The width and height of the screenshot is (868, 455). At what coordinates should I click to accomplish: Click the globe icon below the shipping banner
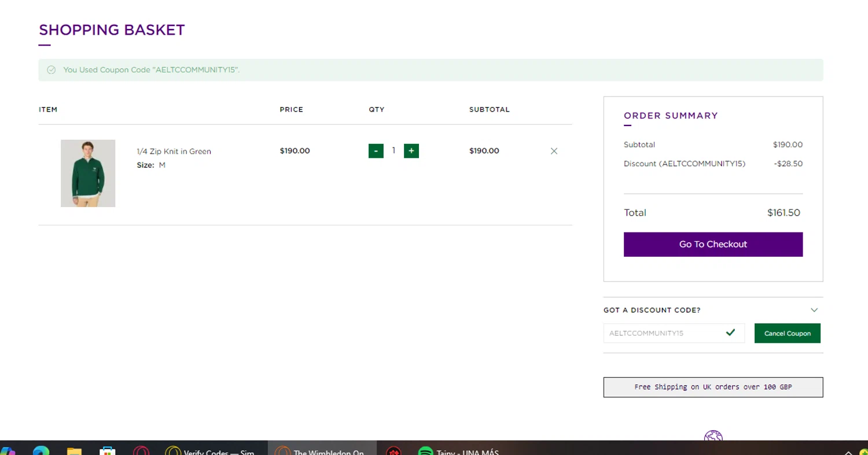pyautogui.click(x=713, y=436)
